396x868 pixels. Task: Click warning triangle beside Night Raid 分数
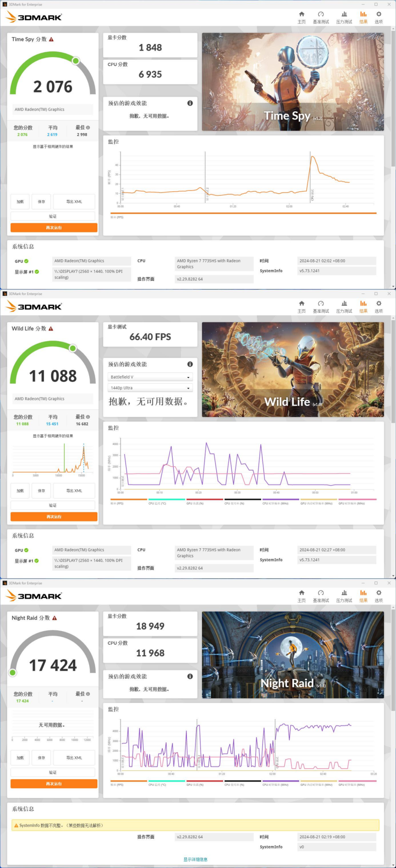click(55, 618)
